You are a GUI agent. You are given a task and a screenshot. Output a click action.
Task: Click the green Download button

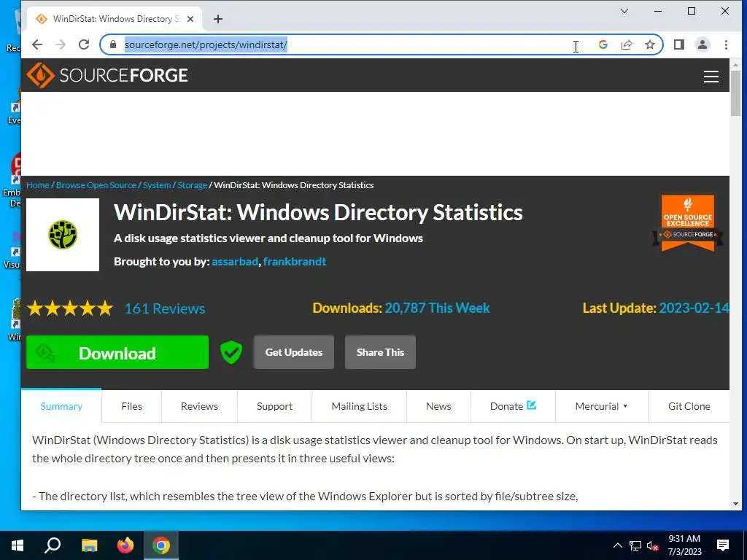117,352
